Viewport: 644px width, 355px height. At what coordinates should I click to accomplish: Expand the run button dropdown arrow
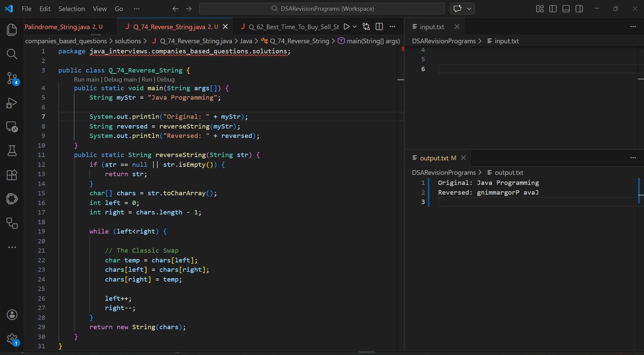pyautogui.click(x=355, y=27)
